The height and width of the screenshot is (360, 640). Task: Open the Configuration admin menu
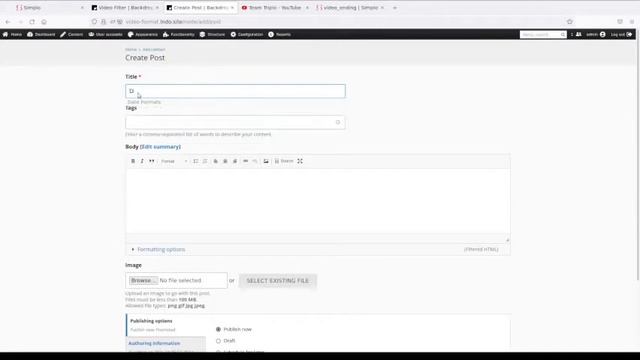point(247,35)
